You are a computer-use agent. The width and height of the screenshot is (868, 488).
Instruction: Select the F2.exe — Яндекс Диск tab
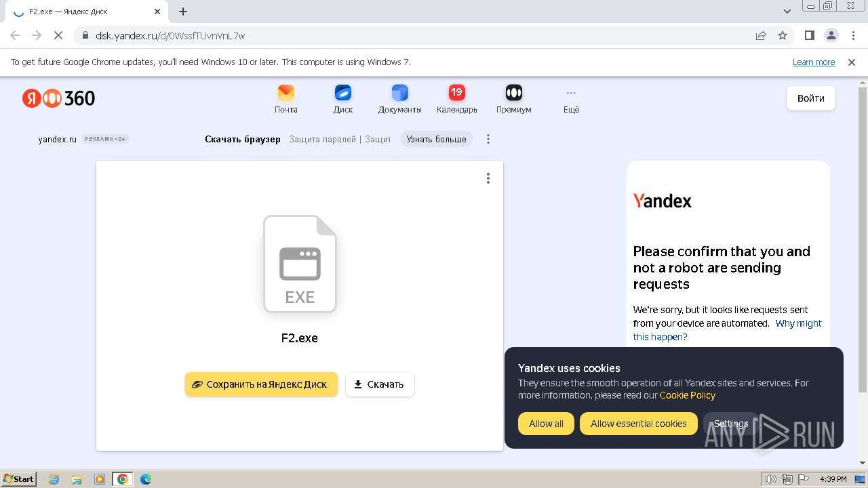87,12
